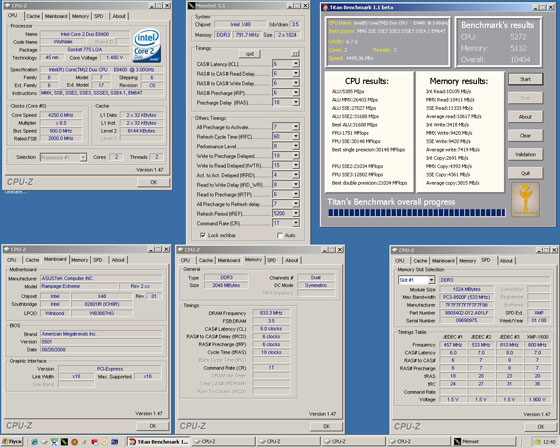Click Titan's Benchmark overall progress bar
Viewport: 560px width, 448px height.
(417, 213)
